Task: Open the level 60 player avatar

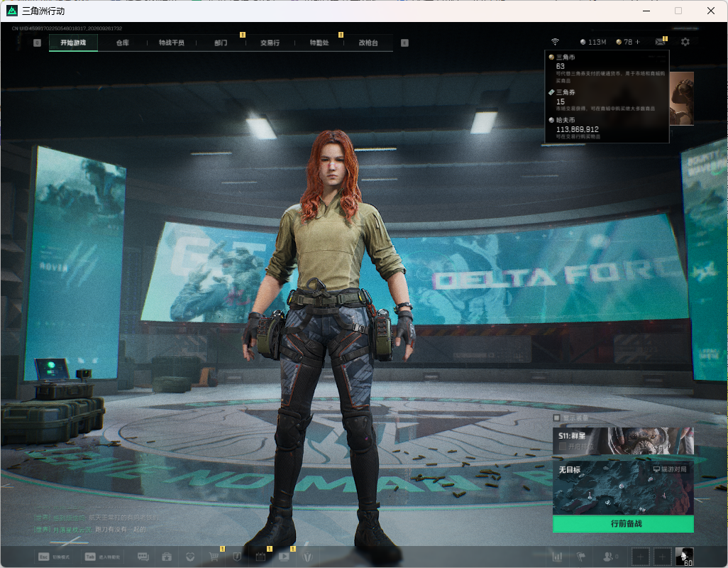Action: tap(684, 557)
